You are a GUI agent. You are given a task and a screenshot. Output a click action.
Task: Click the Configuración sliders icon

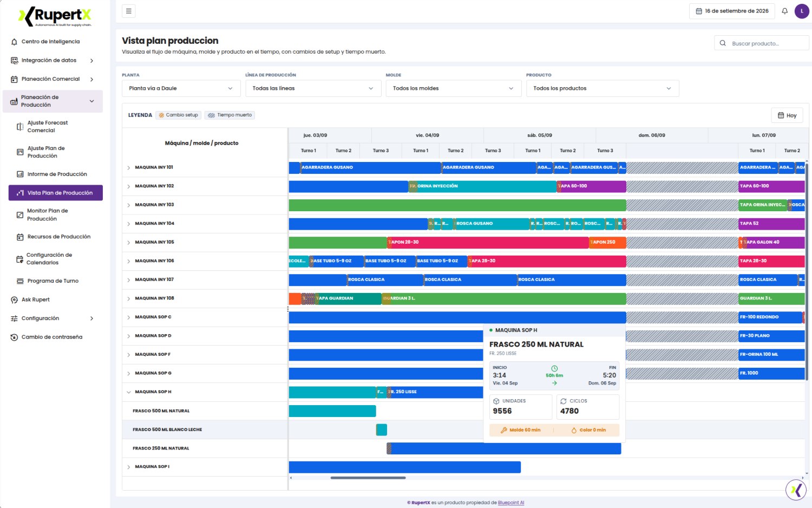click(x=14, y=318)
